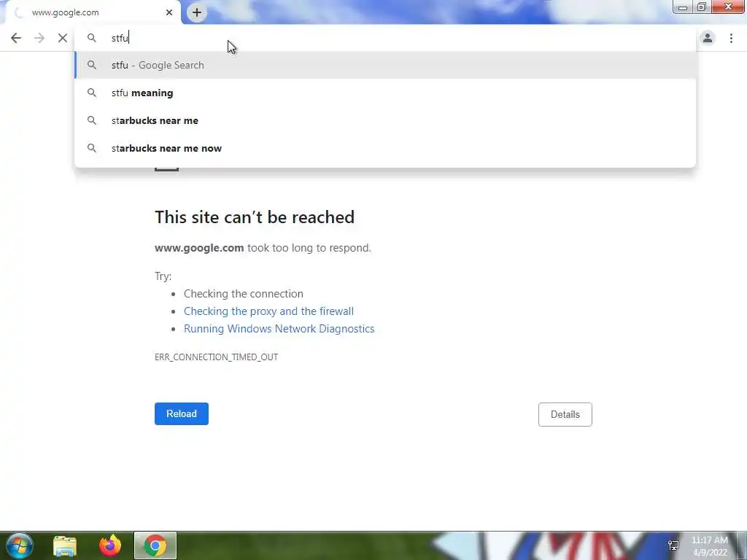The image size is (747, 560).
Task: Click the Chrome taskbar icon
Action: (155, 545)
